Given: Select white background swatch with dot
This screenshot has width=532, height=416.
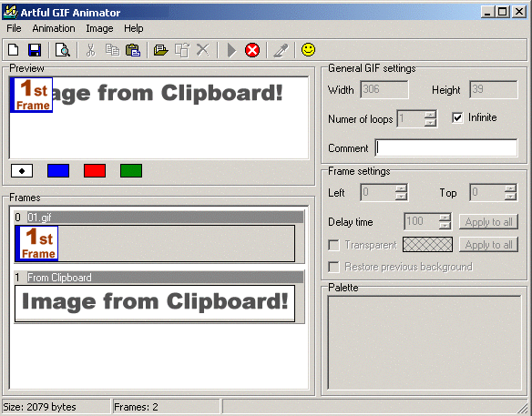Looking at the screenshot, I should pyautogui.click(x=22, y=171).
